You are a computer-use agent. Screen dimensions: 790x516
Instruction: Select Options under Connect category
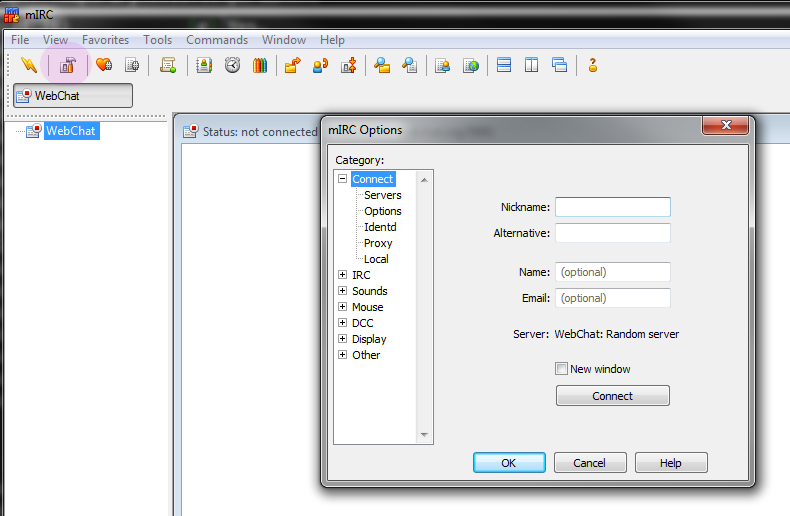383,211
